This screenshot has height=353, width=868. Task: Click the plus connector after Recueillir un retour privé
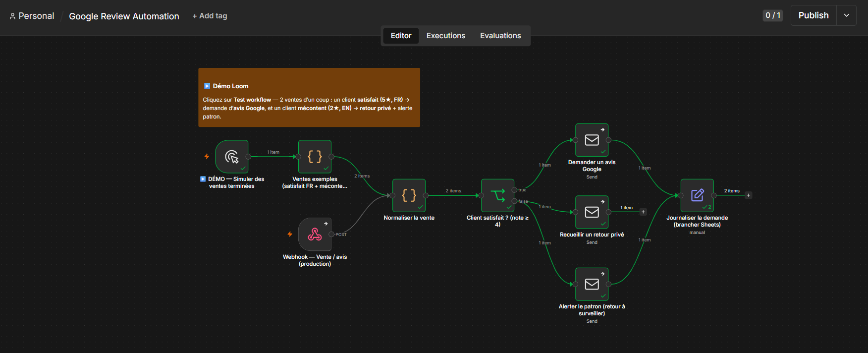(x=643, y=212)
